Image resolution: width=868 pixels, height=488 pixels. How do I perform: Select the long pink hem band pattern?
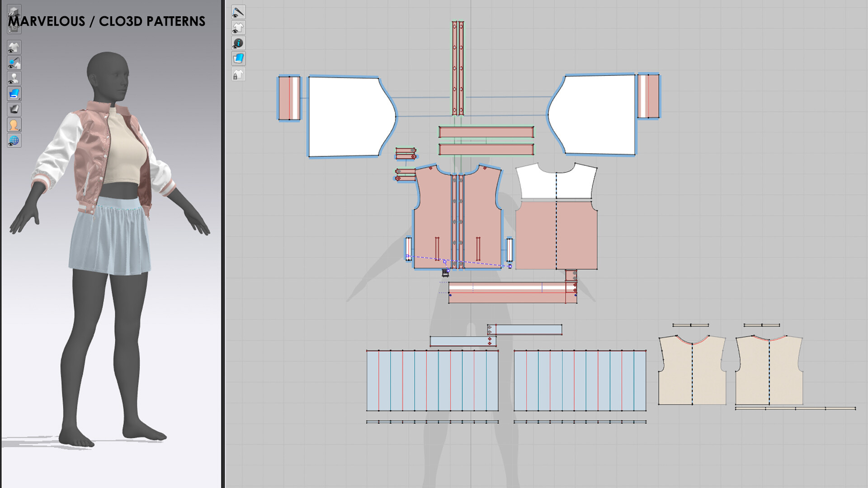point(513,292)
